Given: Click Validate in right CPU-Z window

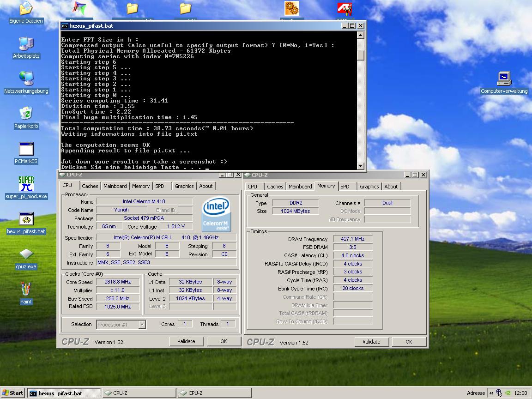Looking at the screenshot, I should [371, 342].
